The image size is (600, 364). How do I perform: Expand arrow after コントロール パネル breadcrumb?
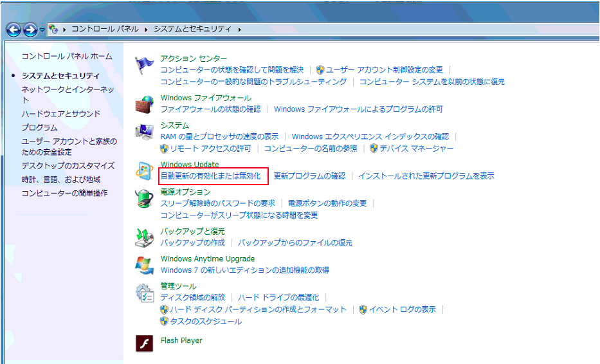point(146,30)
